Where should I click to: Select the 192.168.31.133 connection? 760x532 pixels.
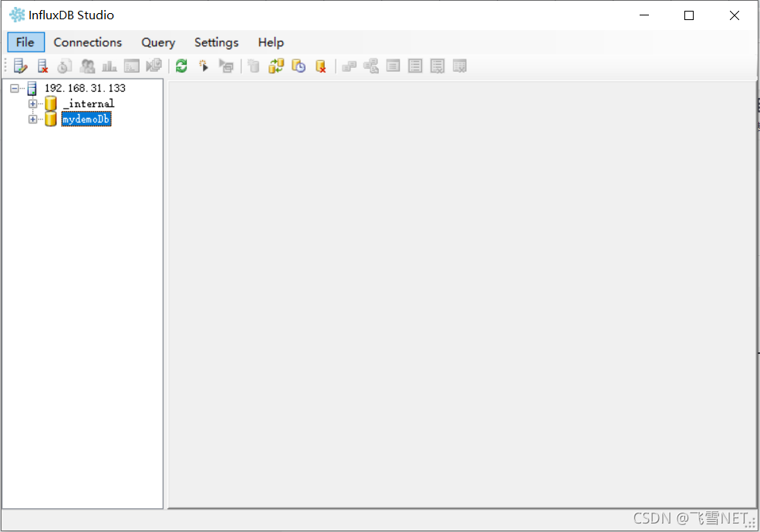(x=85, y=88)
